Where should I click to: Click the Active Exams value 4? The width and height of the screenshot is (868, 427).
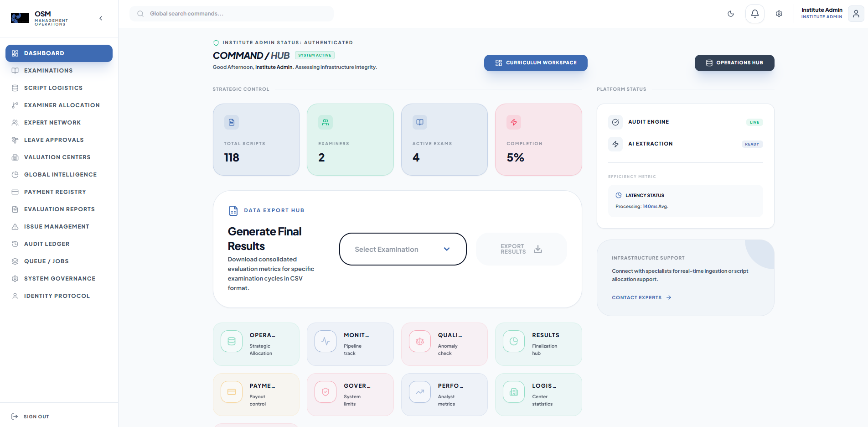416,157
